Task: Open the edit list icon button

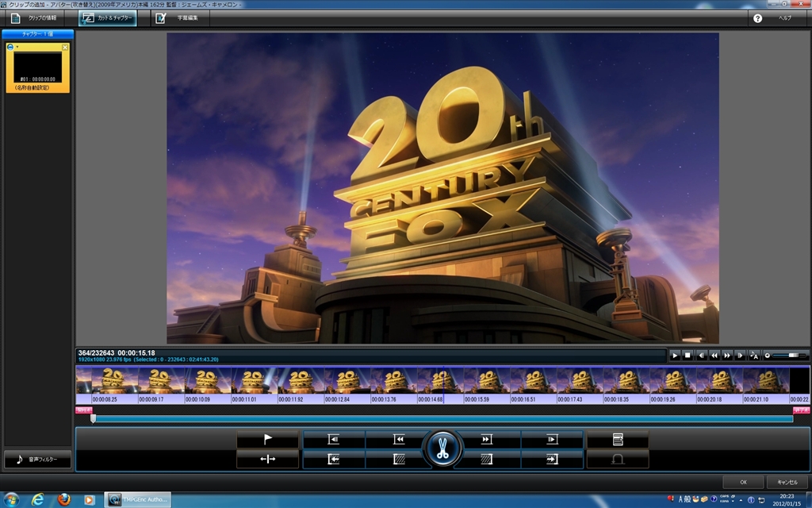Action: click(x=618, y=440)
